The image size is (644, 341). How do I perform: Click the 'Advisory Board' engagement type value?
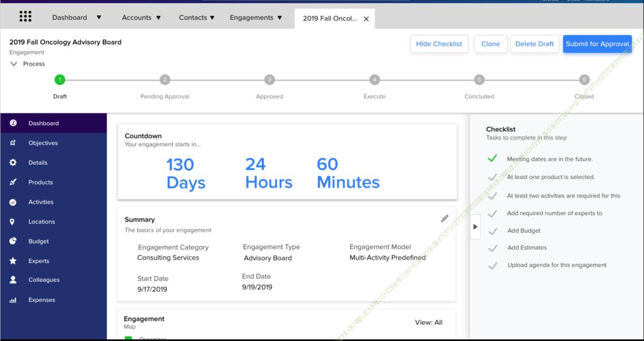pyautogui.click(x=268, y=258)
